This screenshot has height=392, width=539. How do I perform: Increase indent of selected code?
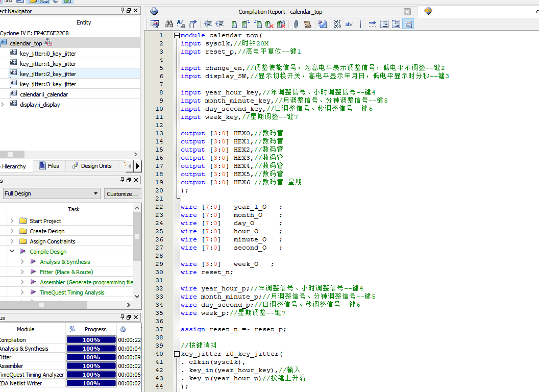[x=208, y=24]
